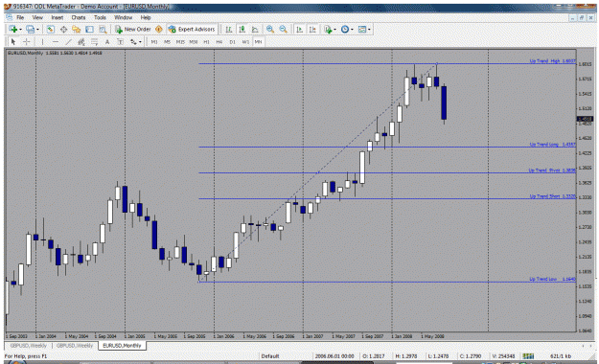Expand the Profiles dropdown arrow

[37, 30]
